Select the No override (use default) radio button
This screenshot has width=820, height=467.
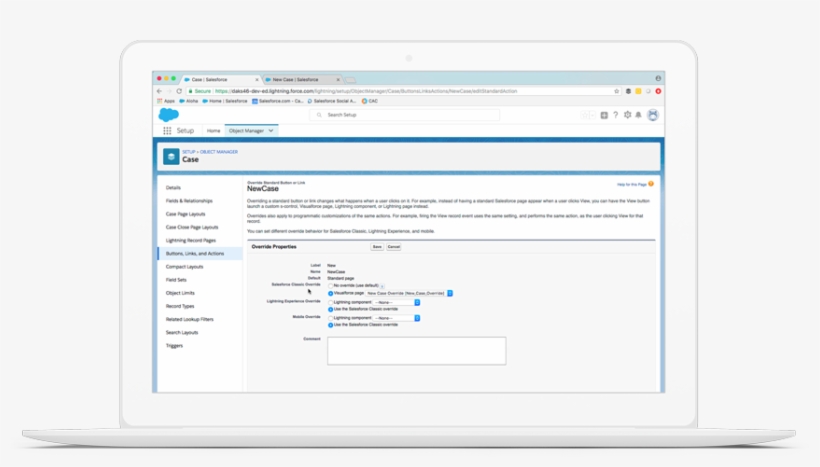coord(330,285)
